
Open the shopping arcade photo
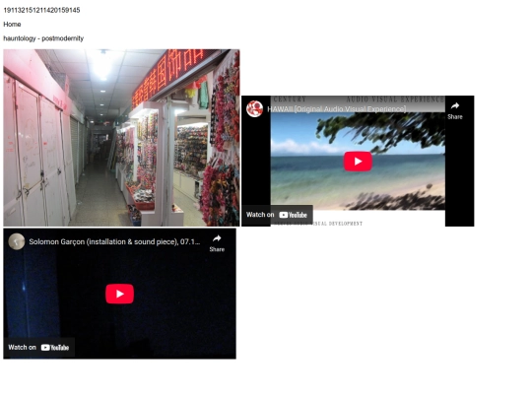[121, 138]
